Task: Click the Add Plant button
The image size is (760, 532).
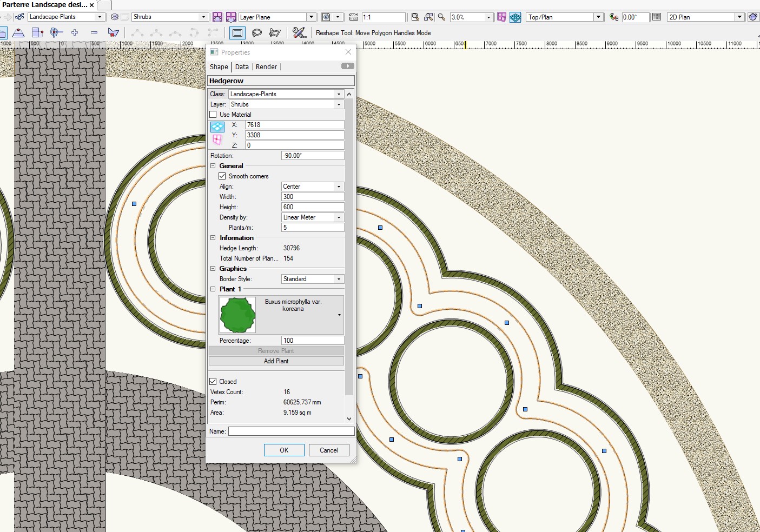Action: tap(276, 361)
